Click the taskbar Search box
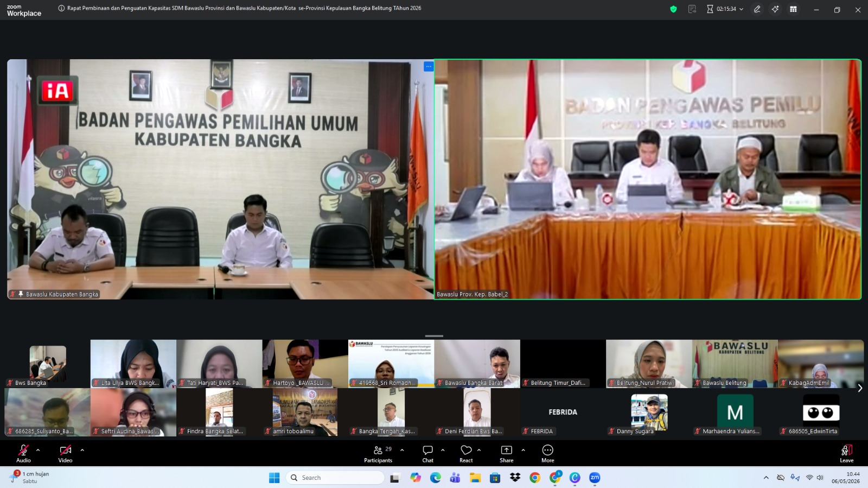 (x=335, y=478)
